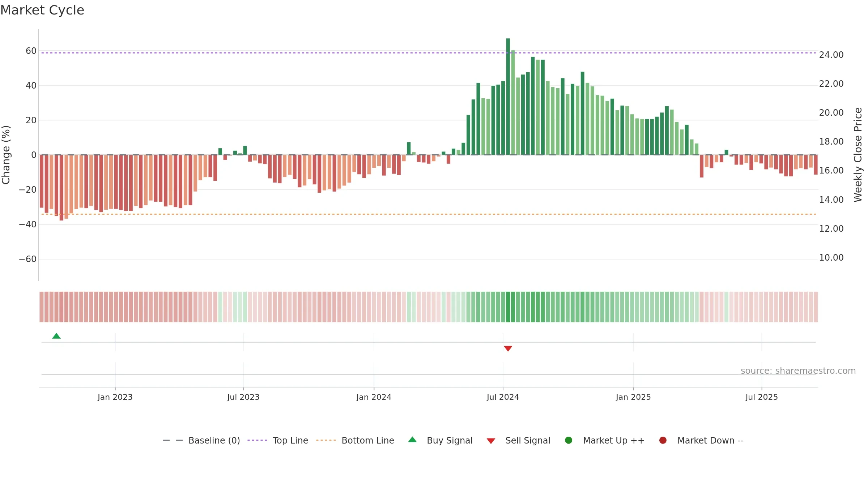
Task: Click the gray dashed Baseline legend sample
Action: tap(173, 440)
